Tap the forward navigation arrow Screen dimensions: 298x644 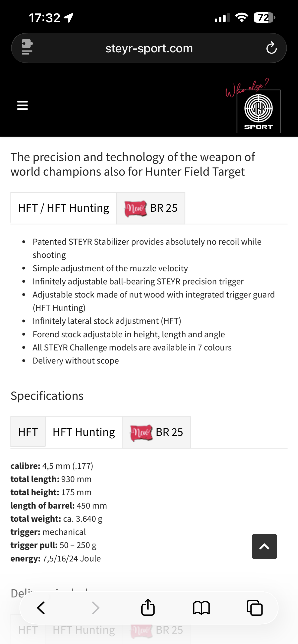point(95,608)
